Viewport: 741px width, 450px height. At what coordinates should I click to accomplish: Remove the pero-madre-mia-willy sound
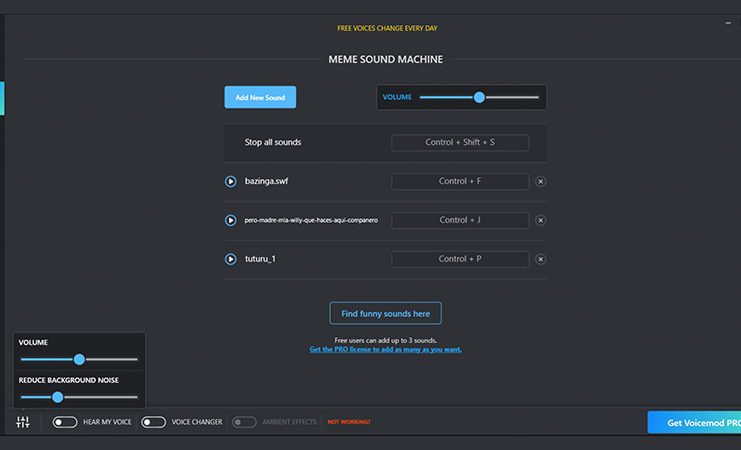[x=541, y=220]
